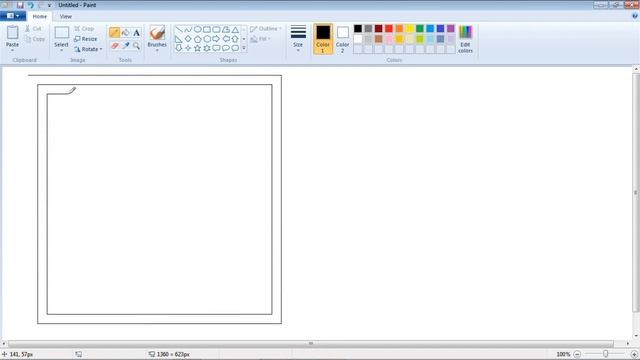
Task: Choose the Pentagon shape
Action: click(x=198, y=39)
